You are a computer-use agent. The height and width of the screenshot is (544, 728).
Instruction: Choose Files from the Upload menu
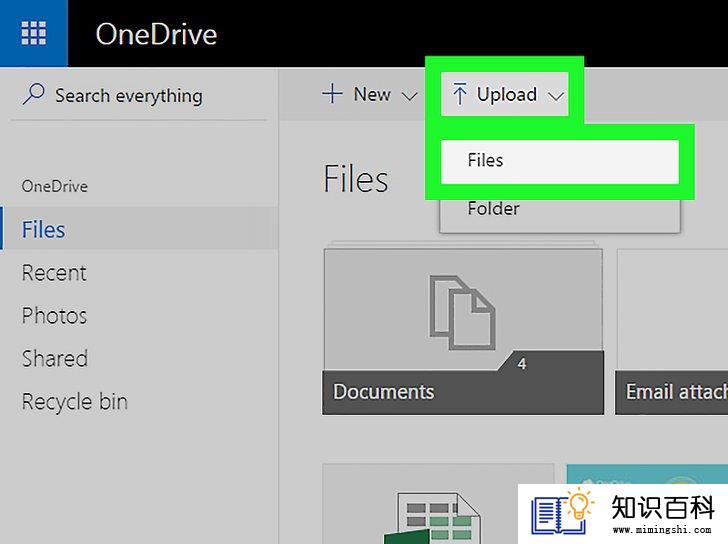point(559,161)
